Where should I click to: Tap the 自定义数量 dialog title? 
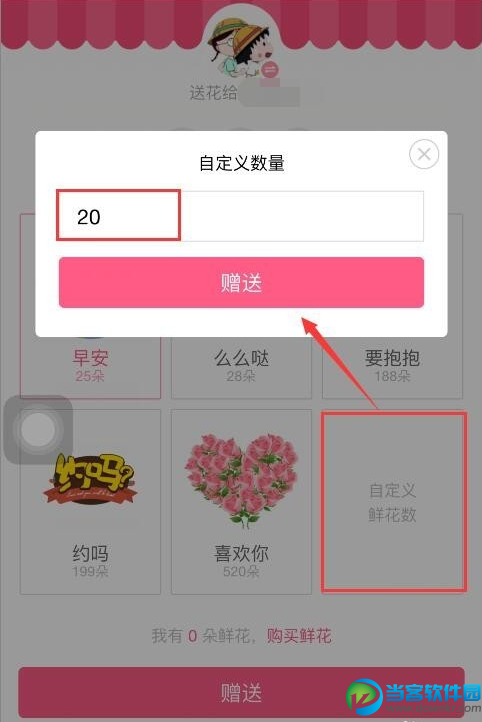242,163
